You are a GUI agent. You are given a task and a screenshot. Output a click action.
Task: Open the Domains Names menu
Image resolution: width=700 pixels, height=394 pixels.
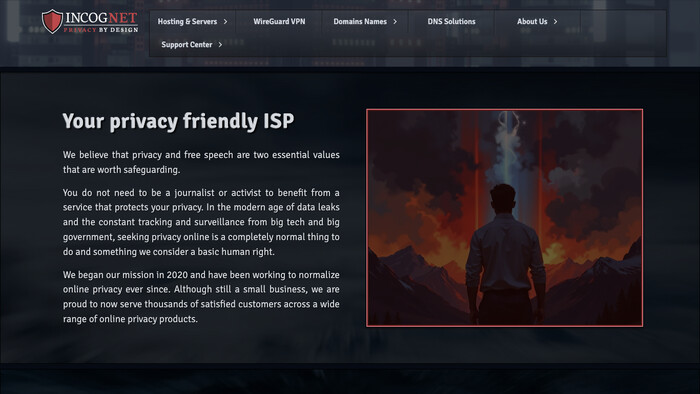[x=360, y=21]
